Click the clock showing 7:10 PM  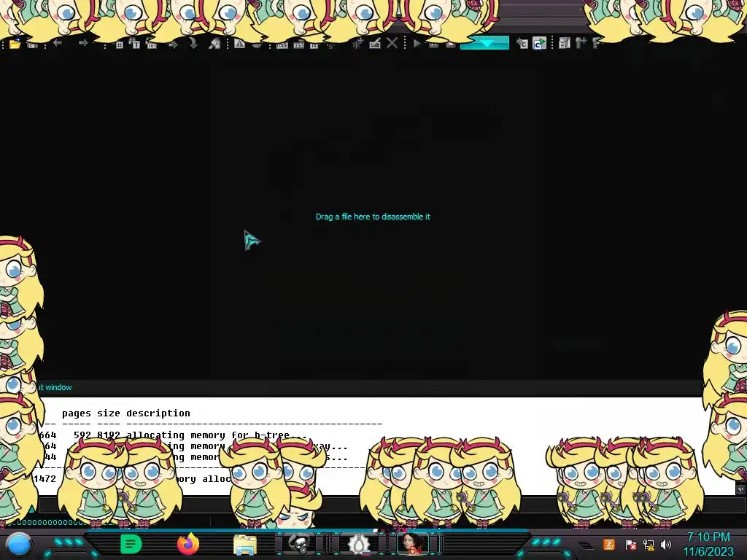[708, 537]
